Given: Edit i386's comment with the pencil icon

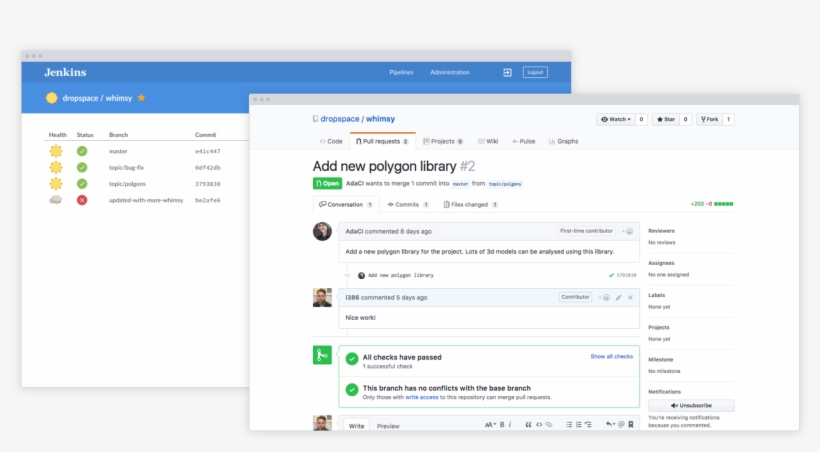Looking at the screenshot, I should 619,297.
